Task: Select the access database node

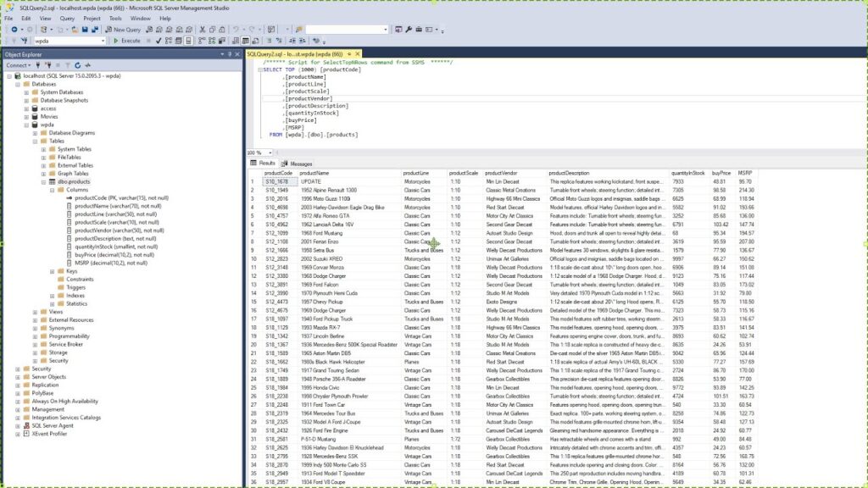Action: click(x=47, y=108)
